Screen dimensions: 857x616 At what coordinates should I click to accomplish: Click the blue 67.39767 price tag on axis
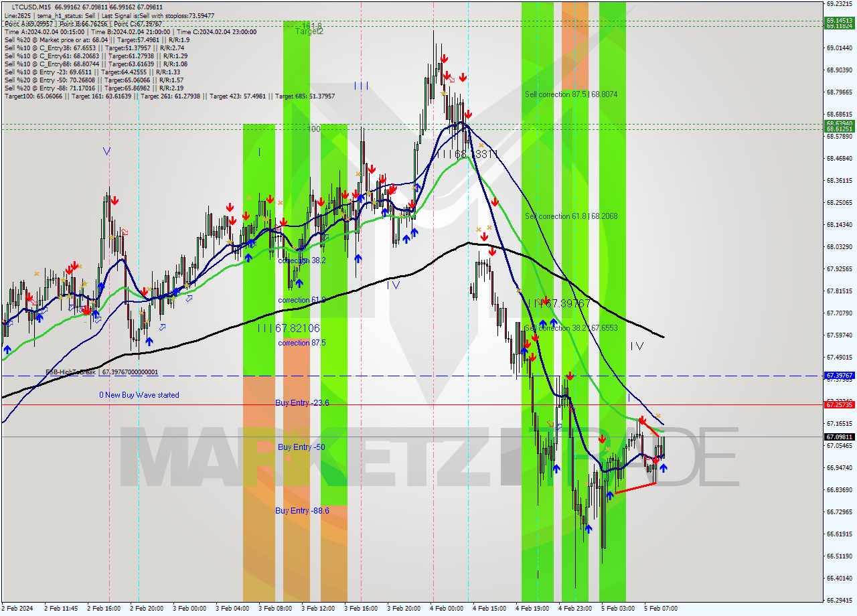click(840, 376)
